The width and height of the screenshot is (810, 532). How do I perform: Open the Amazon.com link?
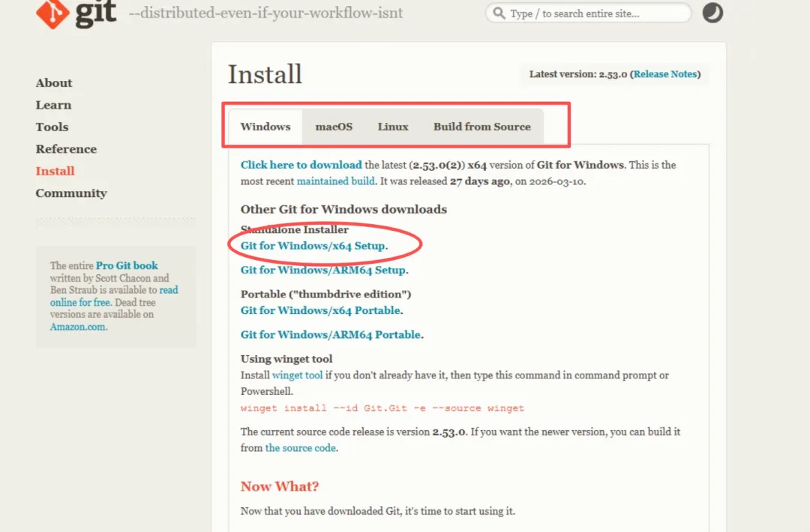pyautogui.click(x=77, y=327)
